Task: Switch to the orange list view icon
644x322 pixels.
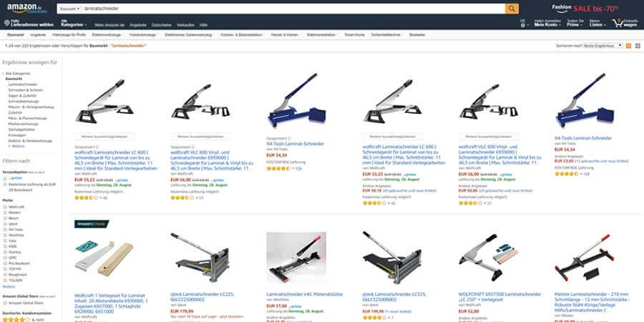Action: (x=628, y=46)
